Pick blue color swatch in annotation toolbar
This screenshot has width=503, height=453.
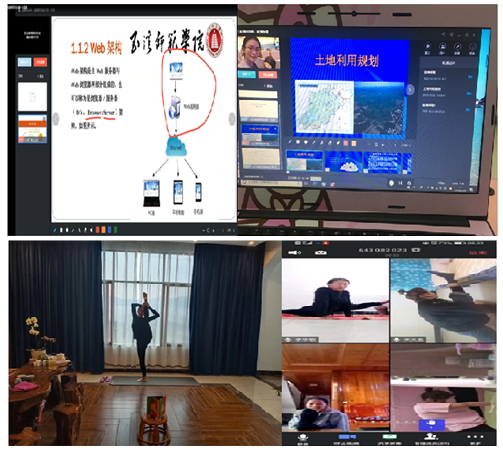(110, 230)
